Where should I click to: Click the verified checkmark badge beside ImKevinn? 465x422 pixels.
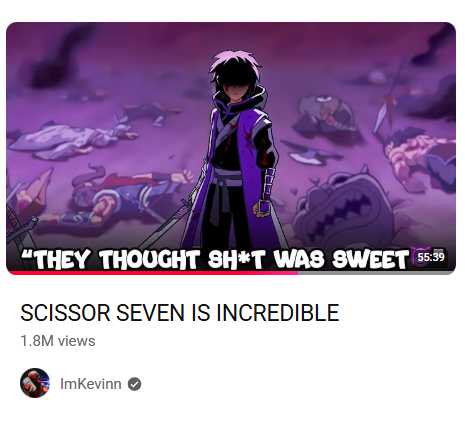(x=134, y=384)
